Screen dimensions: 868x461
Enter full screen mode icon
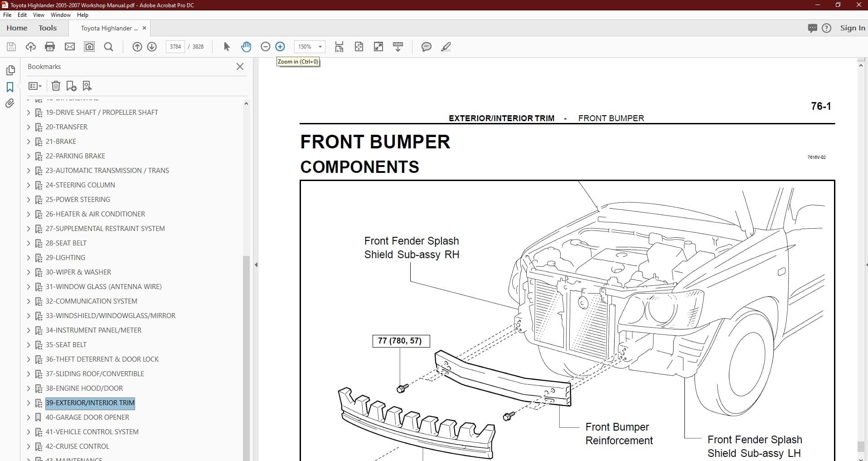tap(378, 47)
